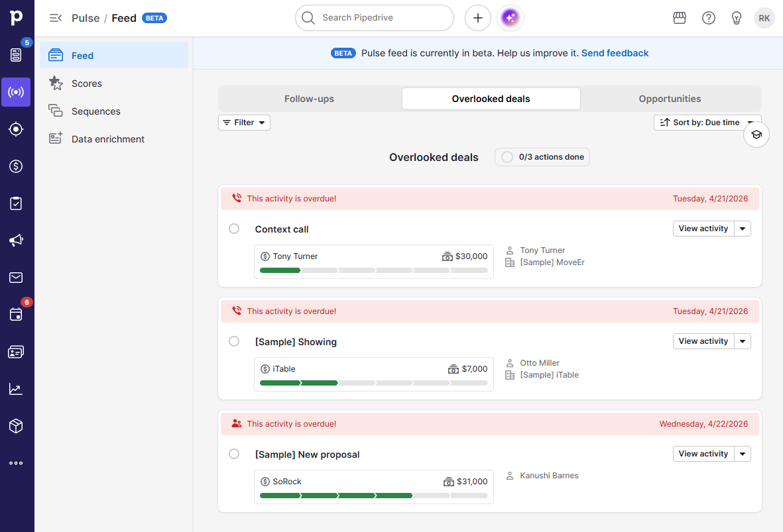
Task: Click the Send feedback link
Action: (x=615, y=52)
